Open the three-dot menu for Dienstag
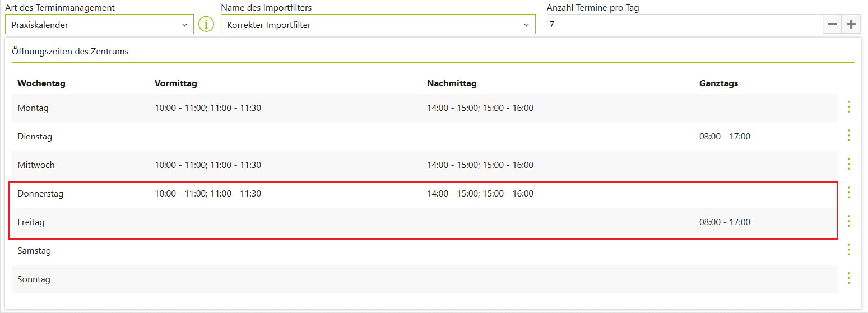Screen dimensions: 868x313 coord(848,136)
